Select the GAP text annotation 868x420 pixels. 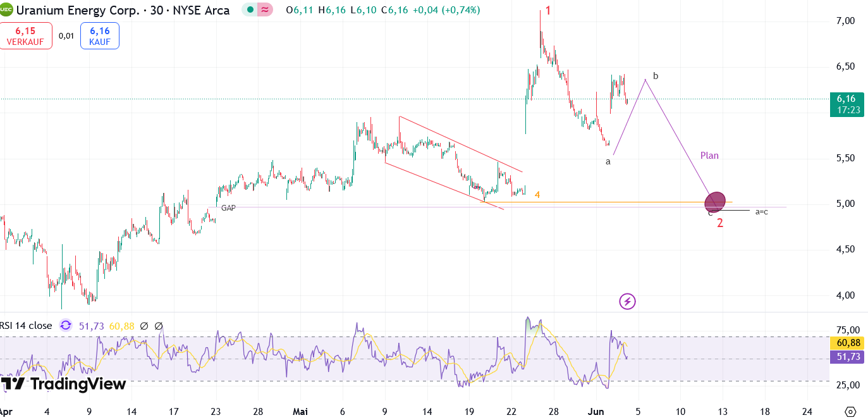click(228, 207)
